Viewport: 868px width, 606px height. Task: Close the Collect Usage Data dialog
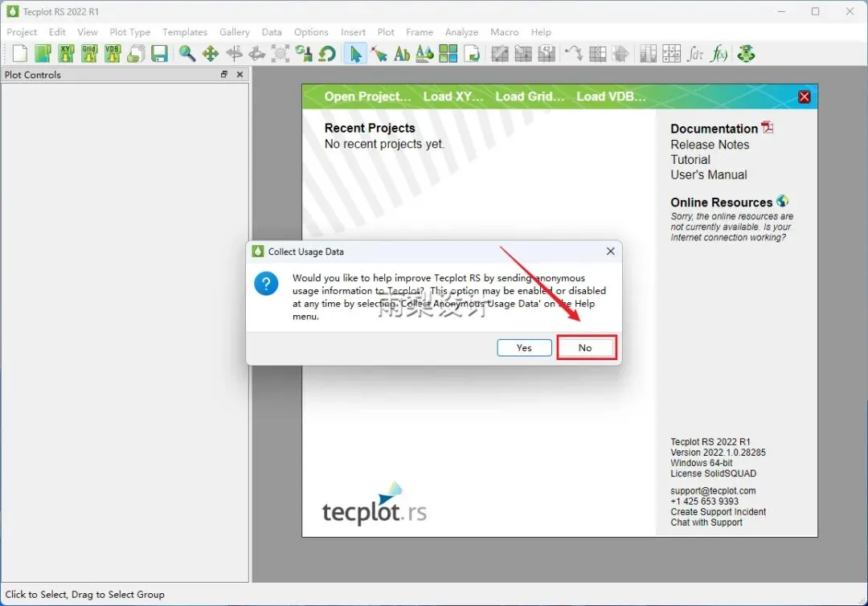pos(611,252)
